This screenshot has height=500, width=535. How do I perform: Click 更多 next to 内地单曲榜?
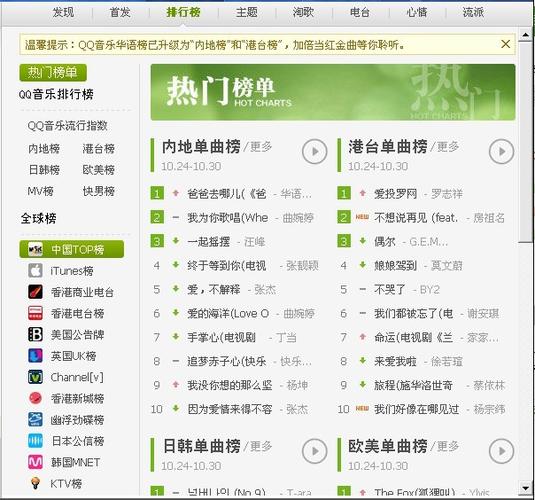click(261, 147)
